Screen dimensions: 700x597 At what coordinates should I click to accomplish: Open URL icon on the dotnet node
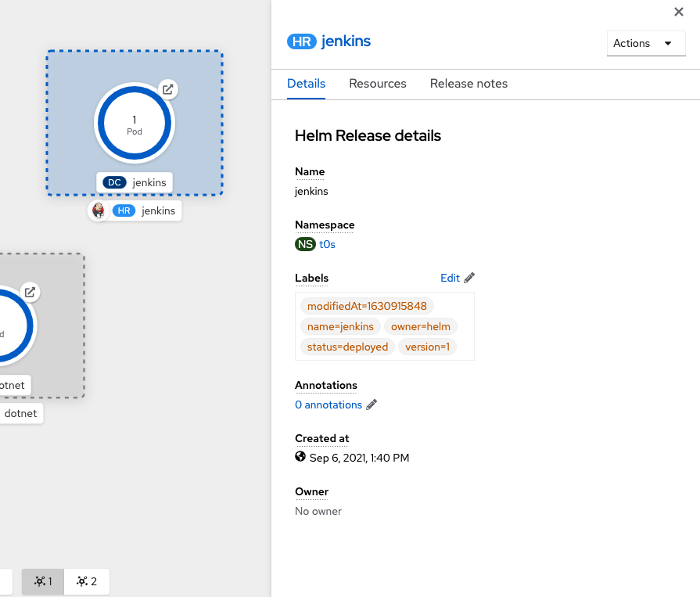[30, 292]
